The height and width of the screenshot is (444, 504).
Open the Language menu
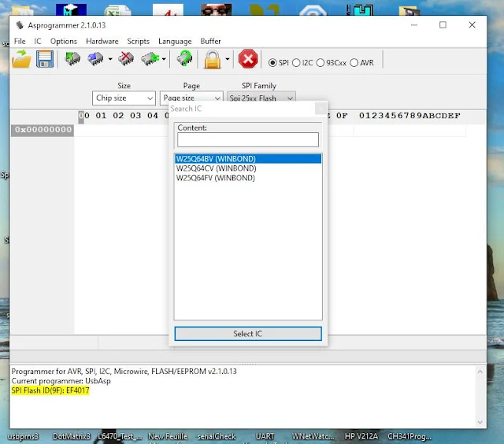click(175, 42)
